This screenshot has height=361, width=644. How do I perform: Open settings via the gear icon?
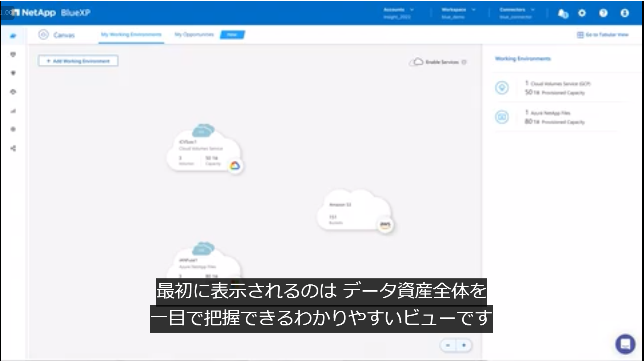pos(582,13)
